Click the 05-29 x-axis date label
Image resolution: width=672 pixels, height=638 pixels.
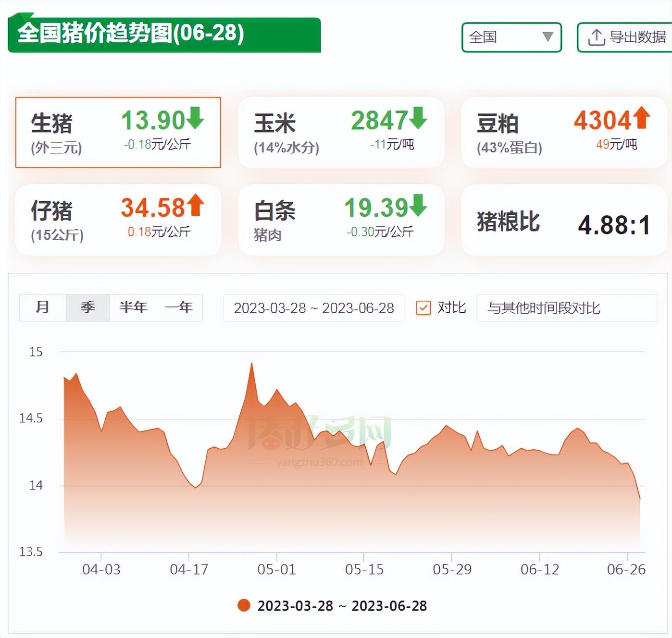[452, 569]
